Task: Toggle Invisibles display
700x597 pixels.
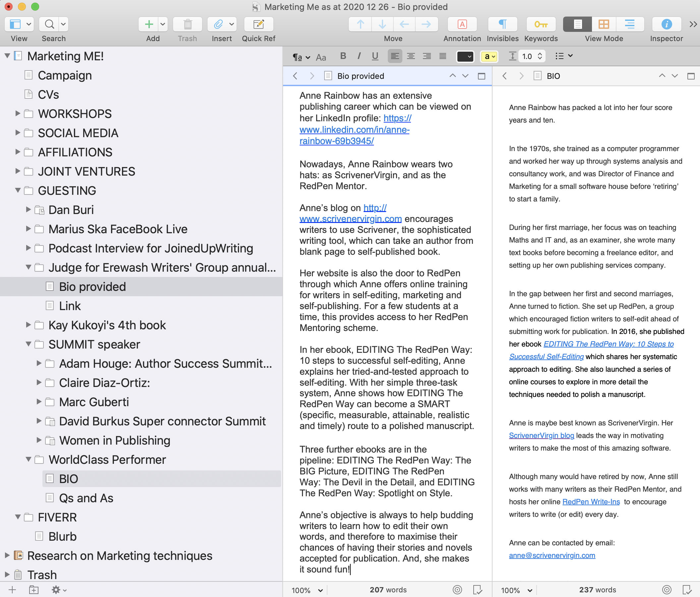Action: click(x=502, y=24)
